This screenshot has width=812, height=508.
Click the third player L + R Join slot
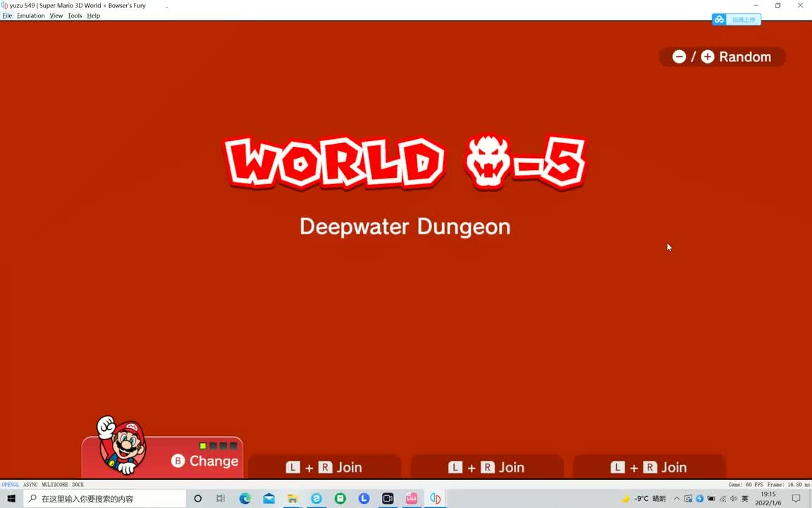coord(487,467)
